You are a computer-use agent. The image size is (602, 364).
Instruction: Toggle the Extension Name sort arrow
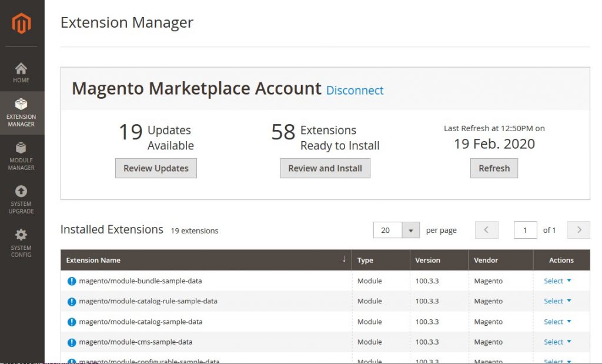(343, 259)
